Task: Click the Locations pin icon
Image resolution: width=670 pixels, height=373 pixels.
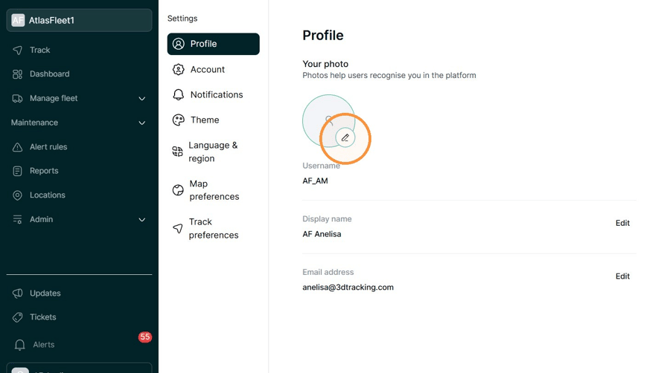Action: click(18, 195)
